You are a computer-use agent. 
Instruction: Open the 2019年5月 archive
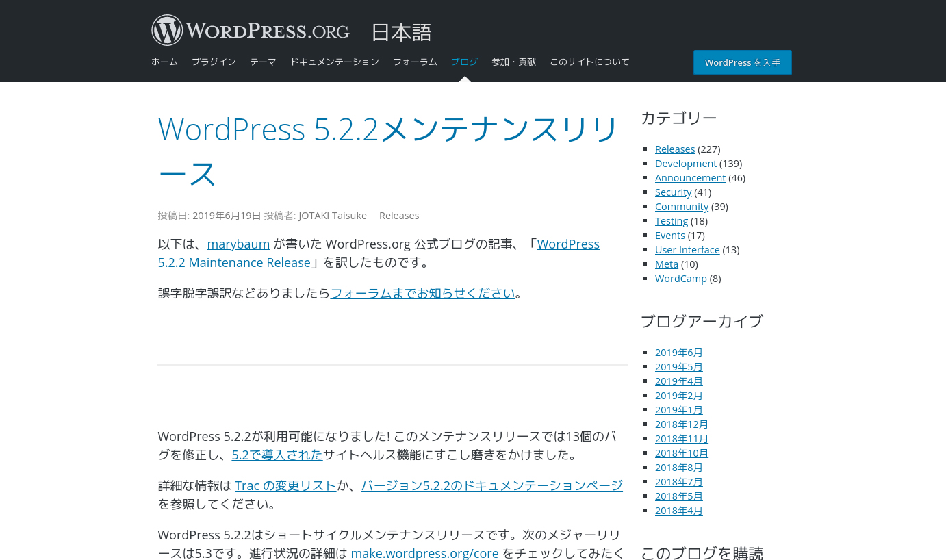[x=679, y=367]
